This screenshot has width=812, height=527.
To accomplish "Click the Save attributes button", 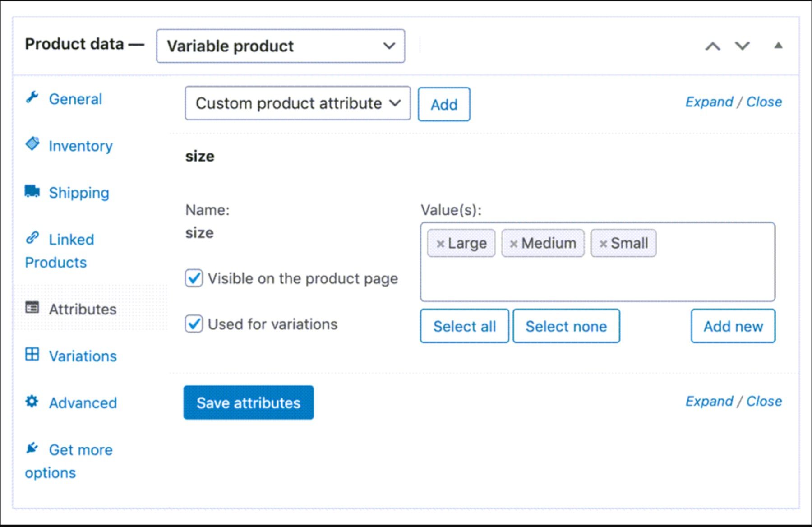I will coord(248,402).
